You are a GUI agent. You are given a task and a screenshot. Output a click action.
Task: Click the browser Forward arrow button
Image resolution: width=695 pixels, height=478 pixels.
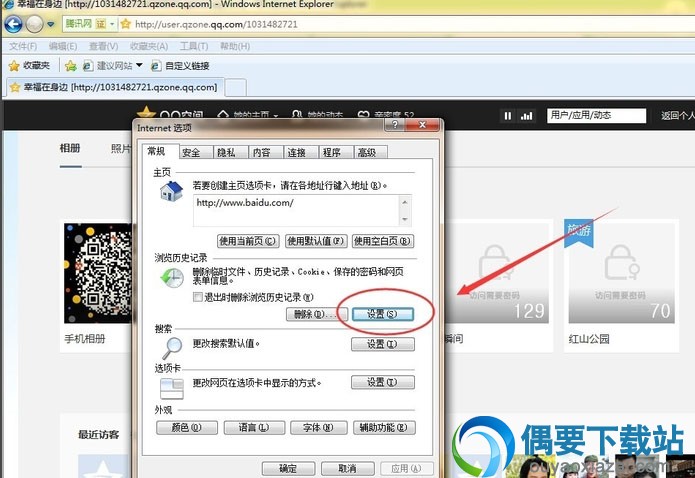pos(34,24)
